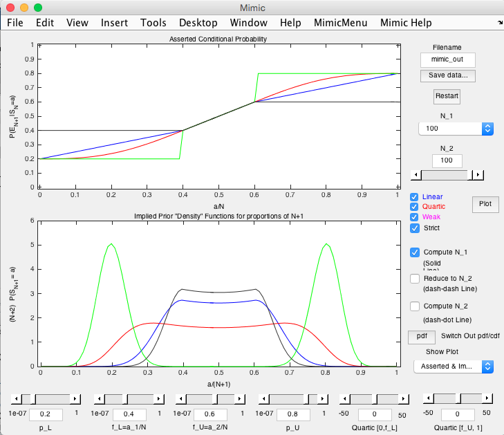The image size is (504, 435).
Task: Click right arrow of p_U slider
Action: 322,399
